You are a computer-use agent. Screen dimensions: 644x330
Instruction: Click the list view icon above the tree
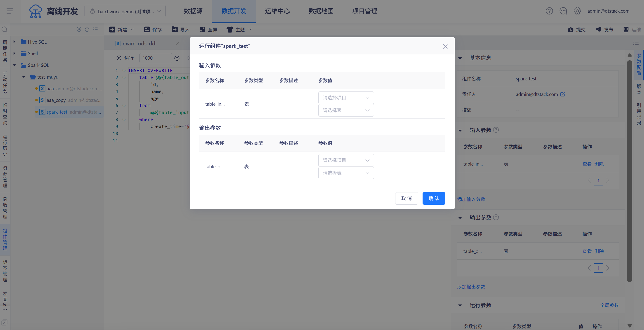click(95, 30)
